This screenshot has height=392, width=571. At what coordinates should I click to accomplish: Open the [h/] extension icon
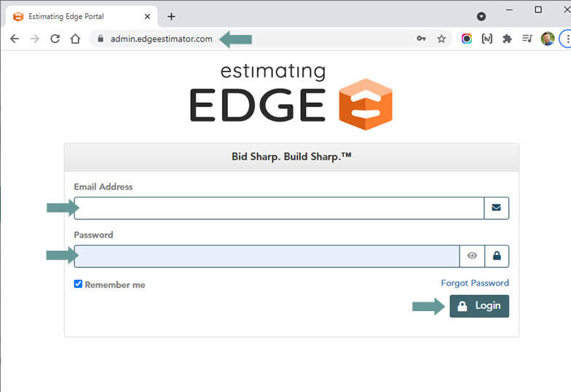tap(487, 39)
